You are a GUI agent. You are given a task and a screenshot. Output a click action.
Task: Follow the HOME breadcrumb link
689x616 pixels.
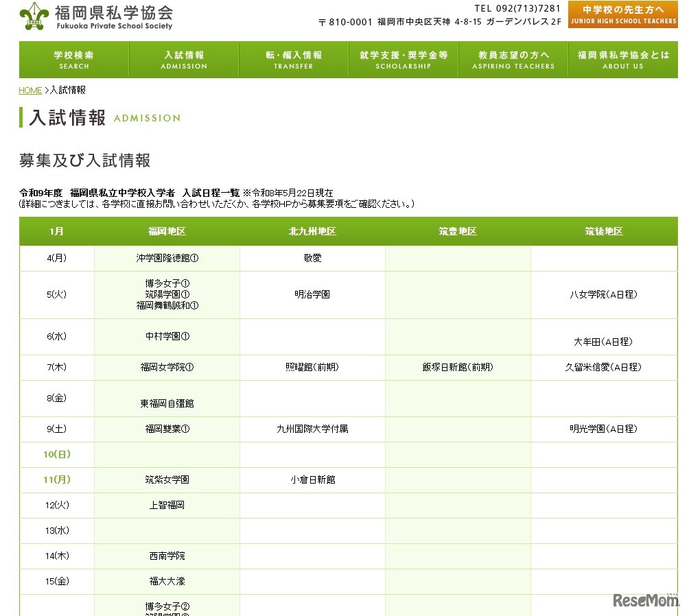[30, 90]
